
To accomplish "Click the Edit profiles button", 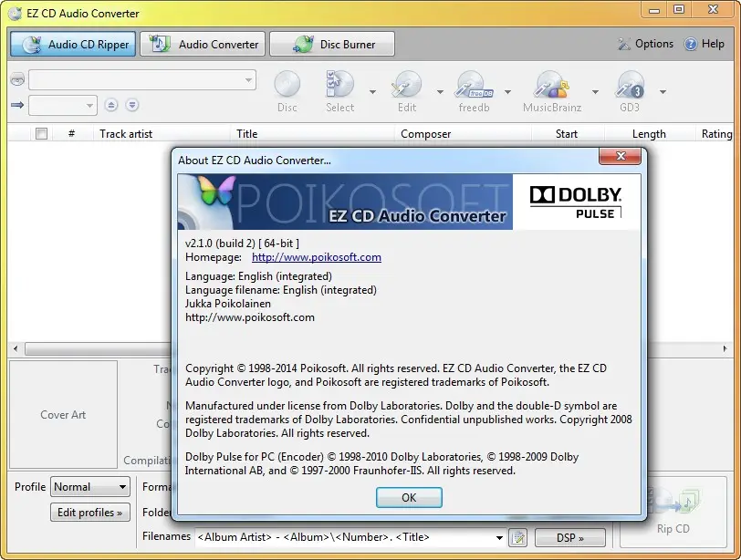I will tap(89, 513).
